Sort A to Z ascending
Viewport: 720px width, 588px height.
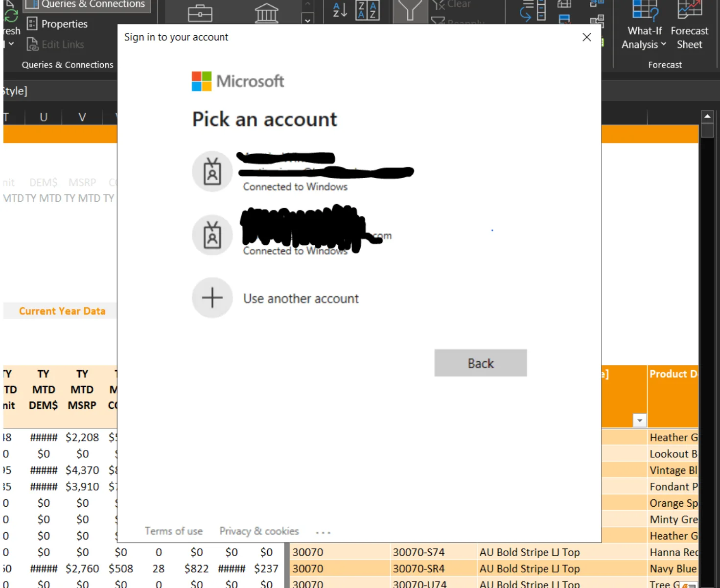click(x=340, y=10)
